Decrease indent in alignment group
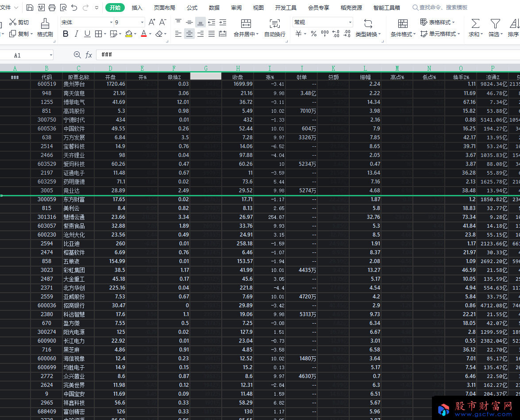 (x=212, y=22)
